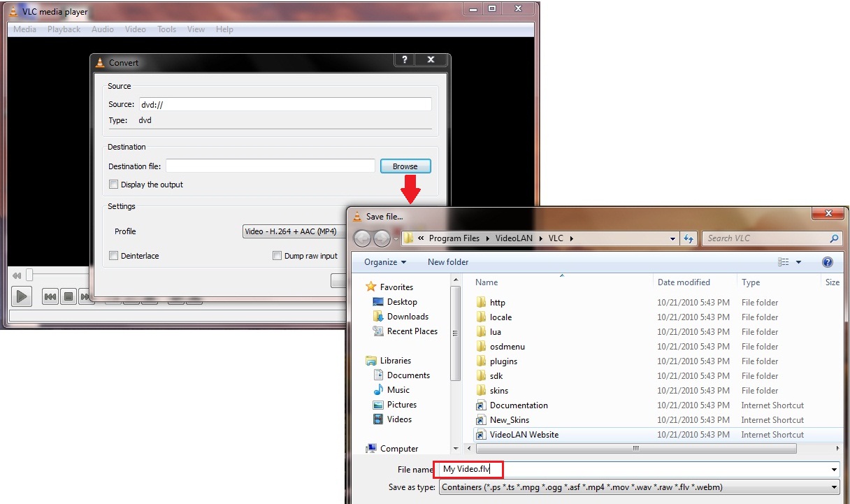This screenshot has width=850, height=504.
Task: Open the address bar history dropdown
Action: 672,239
